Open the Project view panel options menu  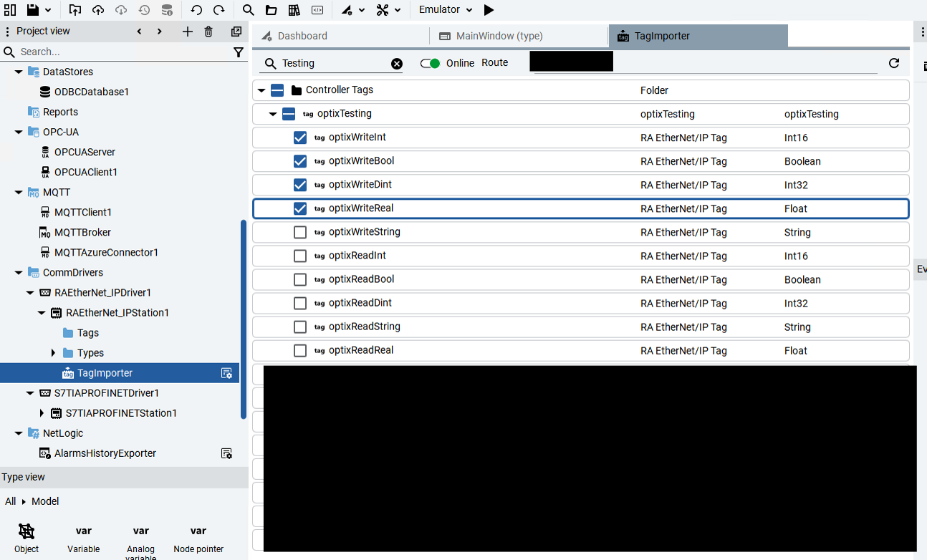[x=7, y=32]
